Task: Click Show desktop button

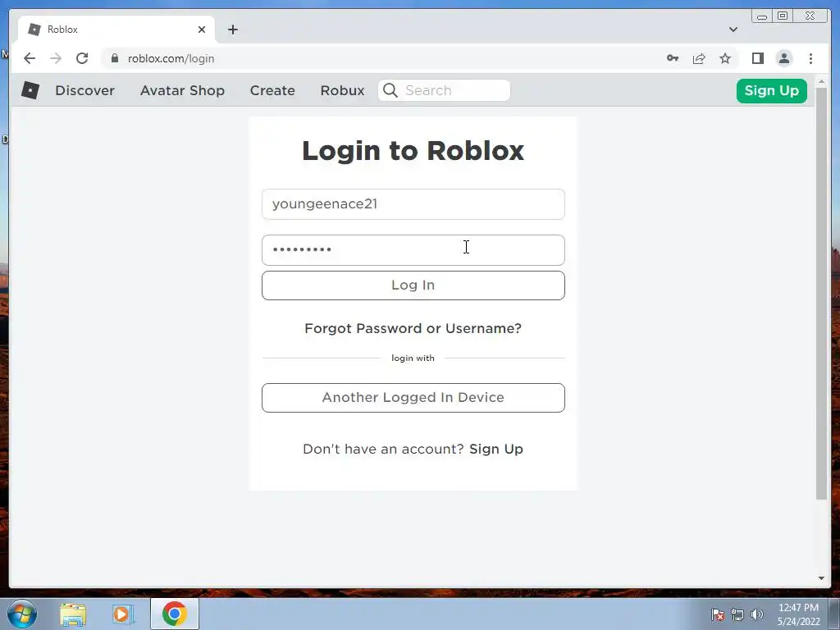Action: coord(834,614)
